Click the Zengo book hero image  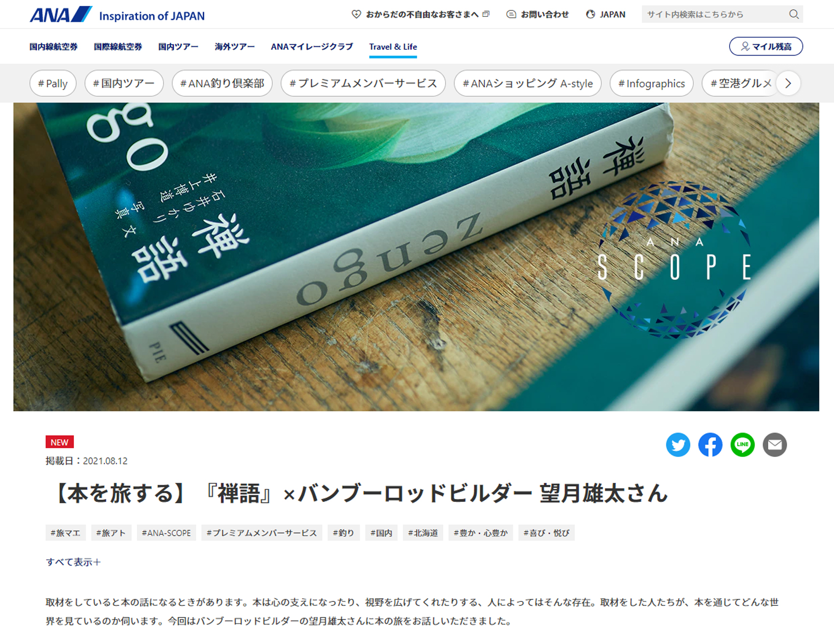(x=416, y=257)
